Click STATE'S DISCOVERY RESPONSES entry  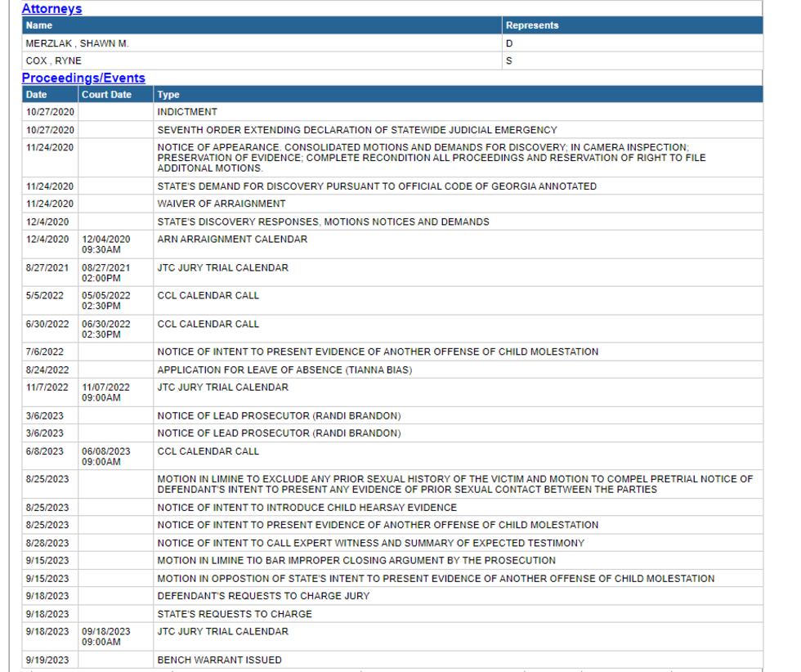point(324,222)
